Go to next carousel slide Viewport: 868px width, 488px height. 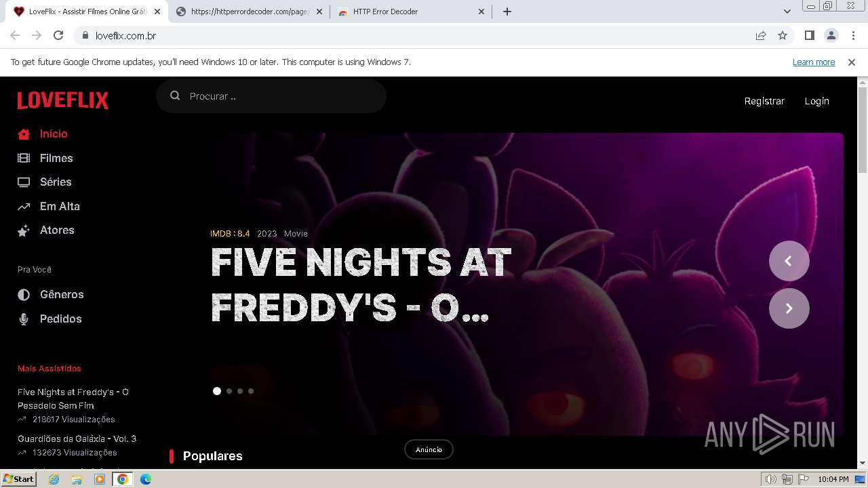coord(789,308)
